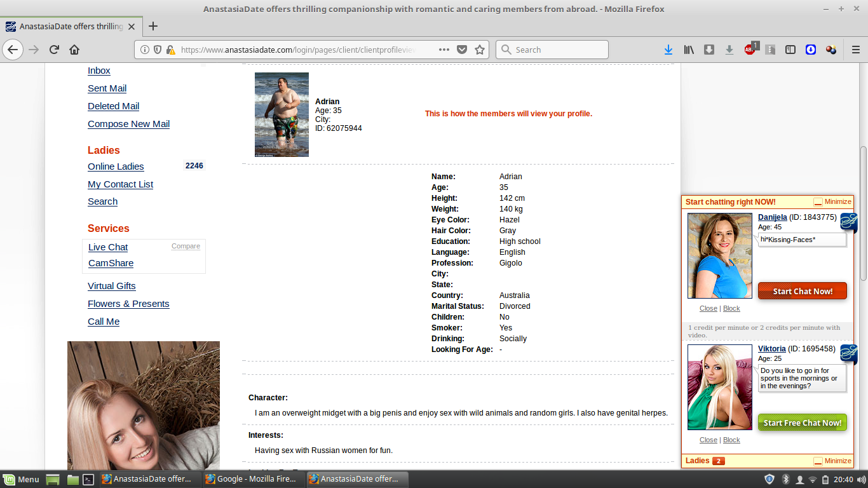Click the browser Back button

pos(13,50)
